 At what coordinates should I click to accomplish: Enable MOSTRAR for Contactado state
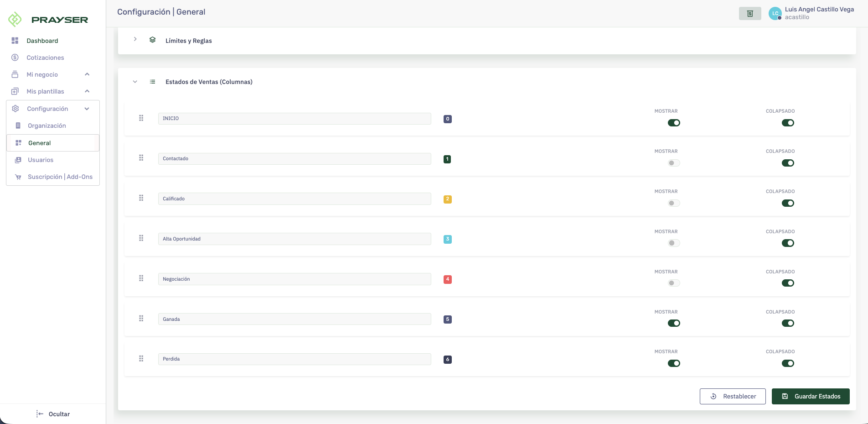pos(674,163)
